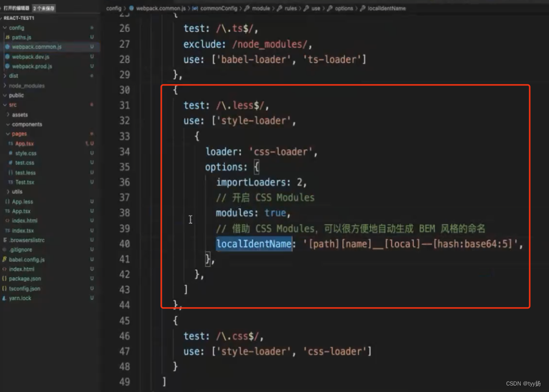The image size is (549, 392).
Task: Open .browserslistrc file
Action: coord(27,240)
